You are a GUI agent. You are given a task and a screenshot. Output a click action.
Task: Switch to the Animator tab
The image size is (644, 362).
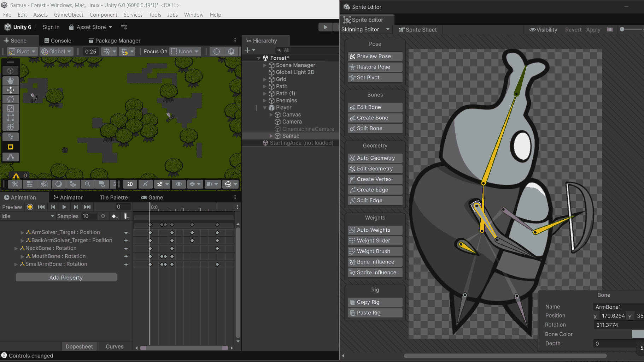click(68, 197)
